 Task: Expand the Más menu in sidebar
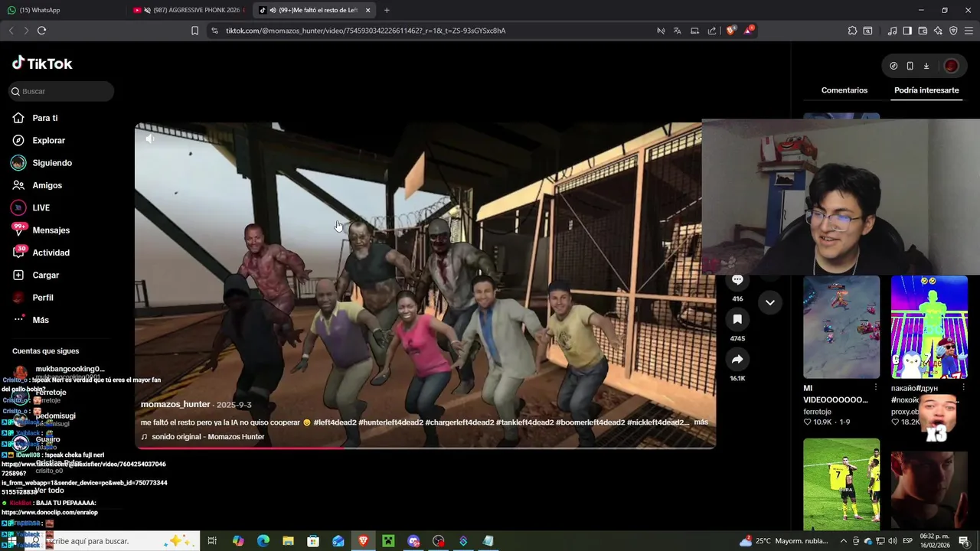tap(40, 320)
